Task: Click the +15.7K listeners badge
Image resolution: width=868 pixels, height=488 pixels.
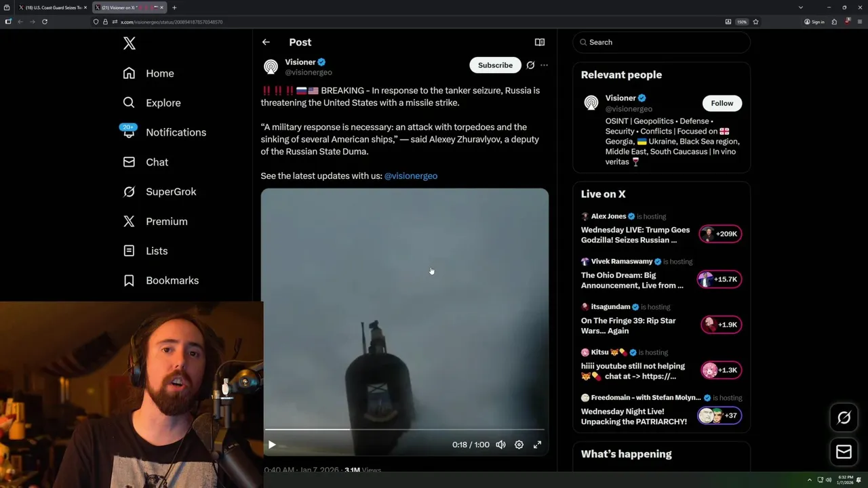Action: 719,279
